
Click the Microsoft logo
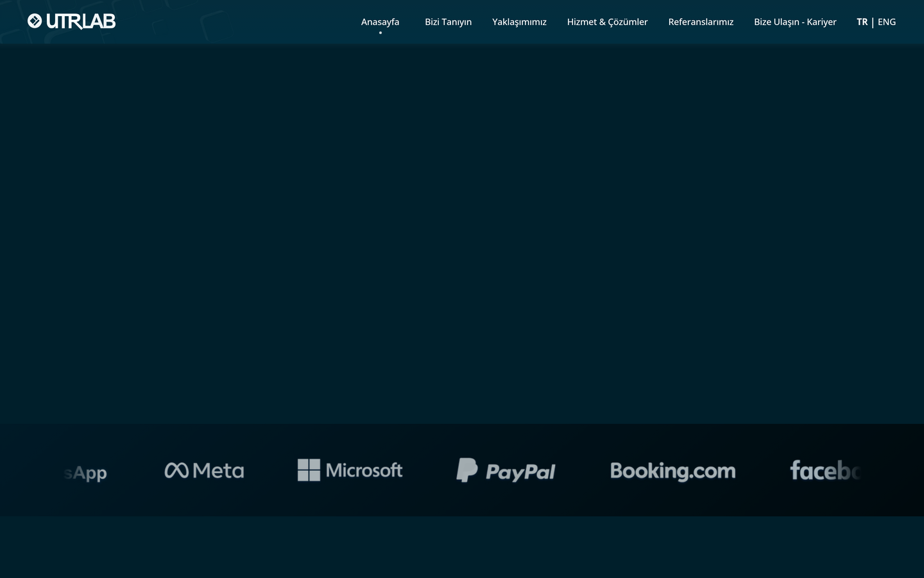pyautogui.click(x=350, y=470)
